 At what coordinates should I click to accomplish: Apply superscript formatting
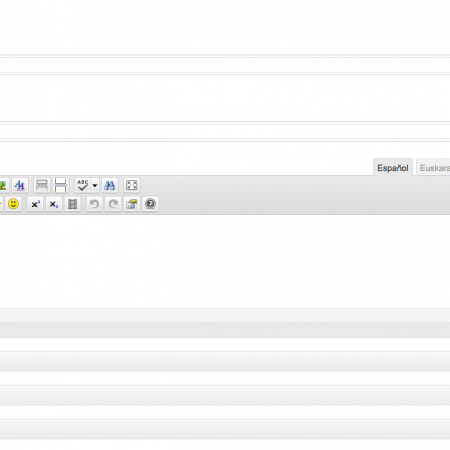(35, 204)
